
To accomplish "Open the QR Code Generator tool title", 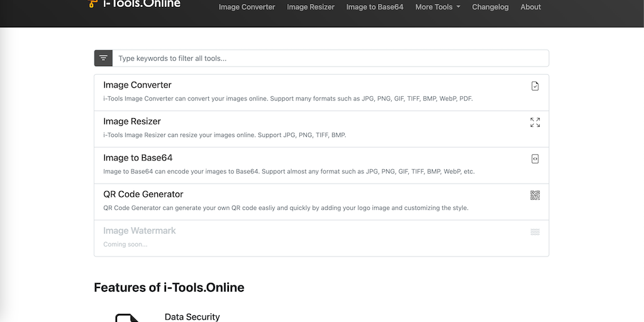I will 143,194.
